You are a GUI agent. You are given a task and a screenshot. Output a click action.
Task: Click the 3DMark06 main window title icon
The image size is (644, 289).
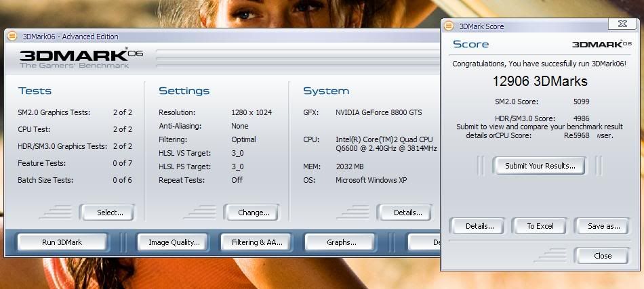click(12, 36)
